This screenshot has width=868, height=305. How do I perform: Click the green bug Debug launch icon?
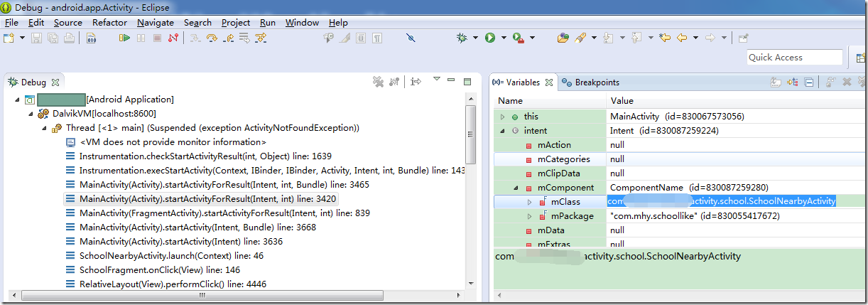pyautogui.click(x=462, y=38)
